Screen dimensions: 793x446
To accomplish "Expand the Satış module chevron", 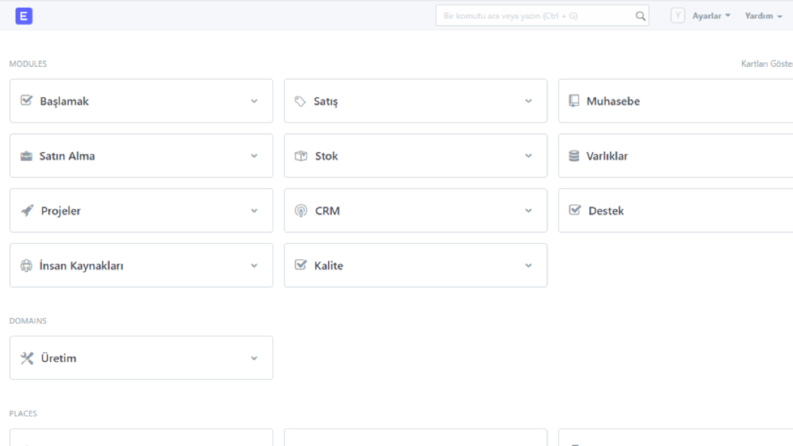I will (528, 101).
